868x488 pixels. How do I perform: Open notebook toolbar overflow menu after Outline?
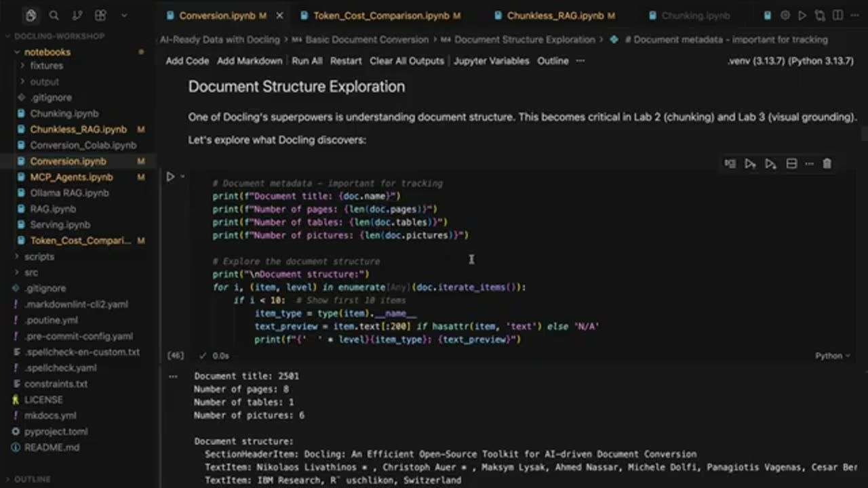coord(580,61)
